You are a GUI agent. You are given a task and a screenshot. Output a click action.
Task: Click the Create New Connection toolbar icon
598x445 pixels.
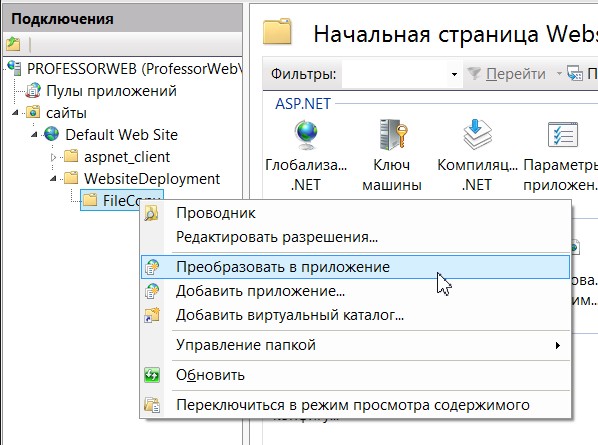tap(13, 44)
